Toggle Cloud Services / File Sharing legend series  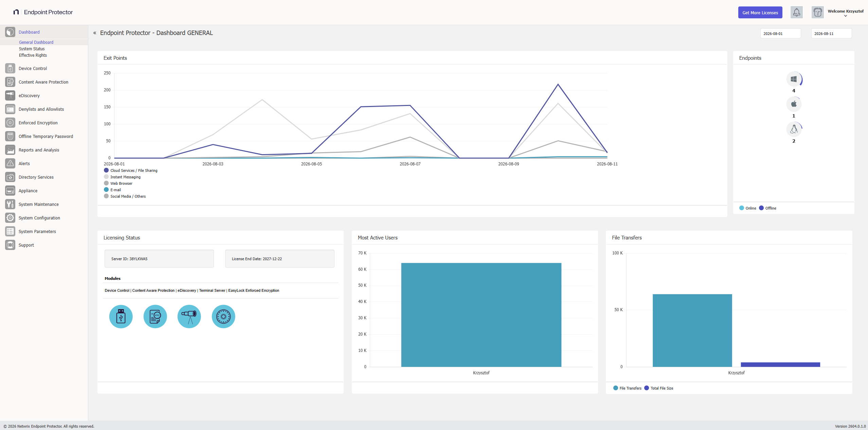click(131, 171)
